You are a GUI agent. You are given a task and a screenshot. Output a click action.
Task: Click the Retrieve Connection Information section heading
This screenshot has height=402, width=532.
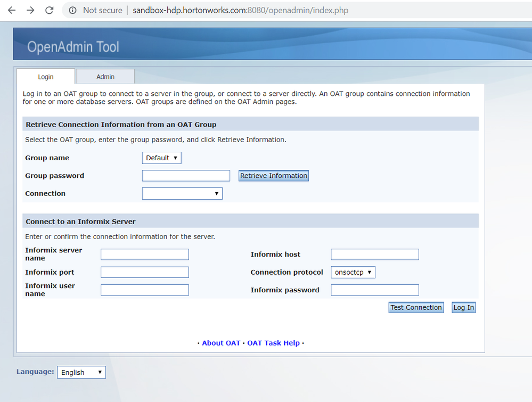pyautogui.click(x=121, y=125)
